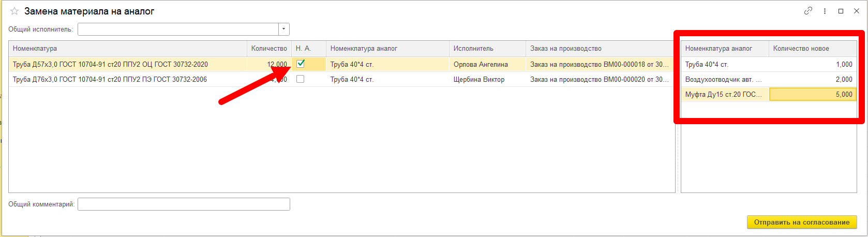
Task: Maximize the dialog window
Action: click(841, 11)
